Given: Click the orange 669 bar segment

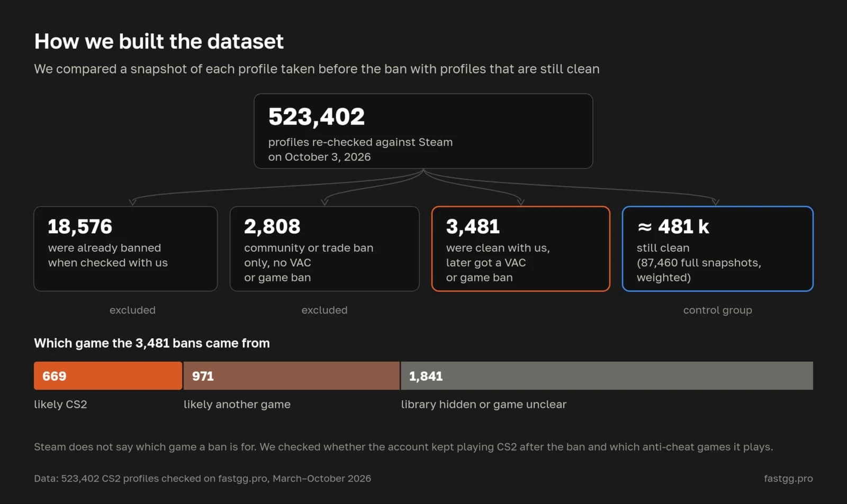Looking at the screenshot, I should (x=108, y=376).
